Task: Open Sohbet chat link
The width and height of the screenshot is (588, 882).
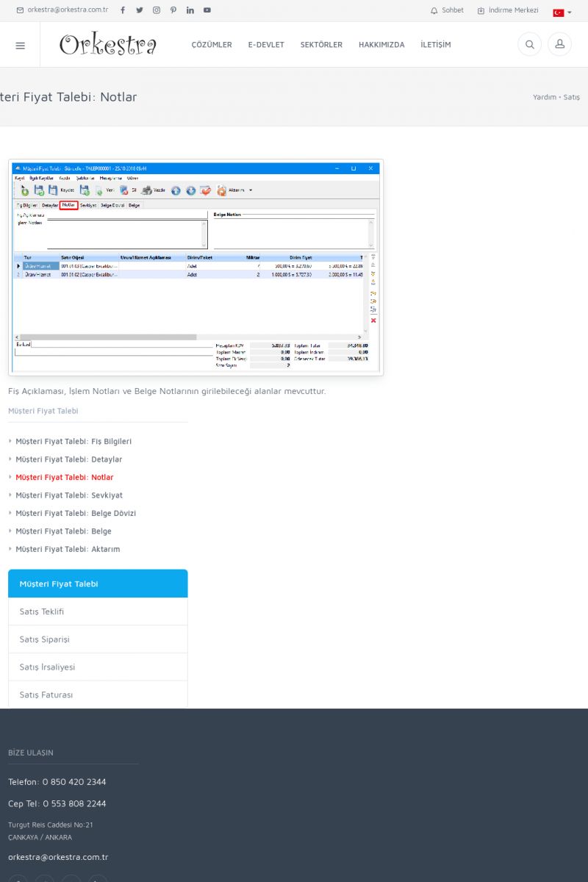Action: 447,10
